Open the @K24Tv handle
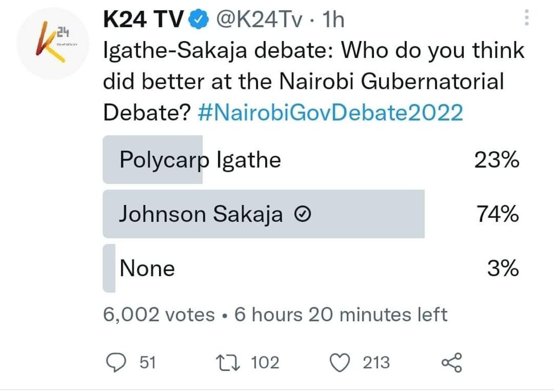The width and height of the screenshot is (554, 392). coord(259,21)
